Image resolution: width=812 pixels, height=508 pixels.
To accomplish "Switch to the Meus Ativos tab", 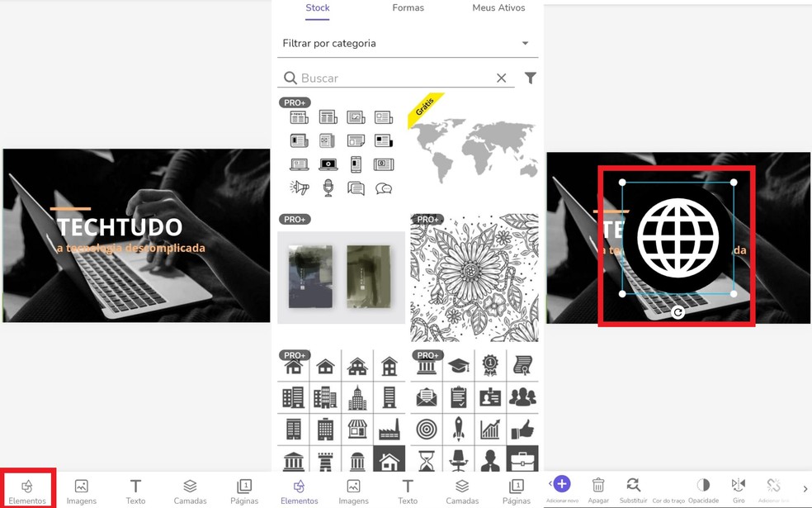I will (498, 7).
